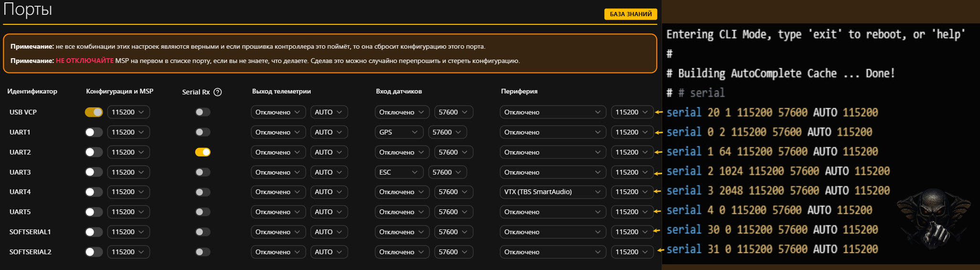Screen dimensions: 980x270
Task: Enable MSP switch for UART1
Action: click(94, 132)
